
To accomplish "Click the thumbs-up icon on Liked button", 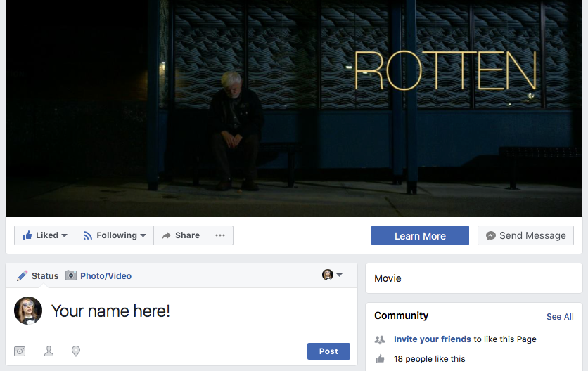I will click(27, 235).
